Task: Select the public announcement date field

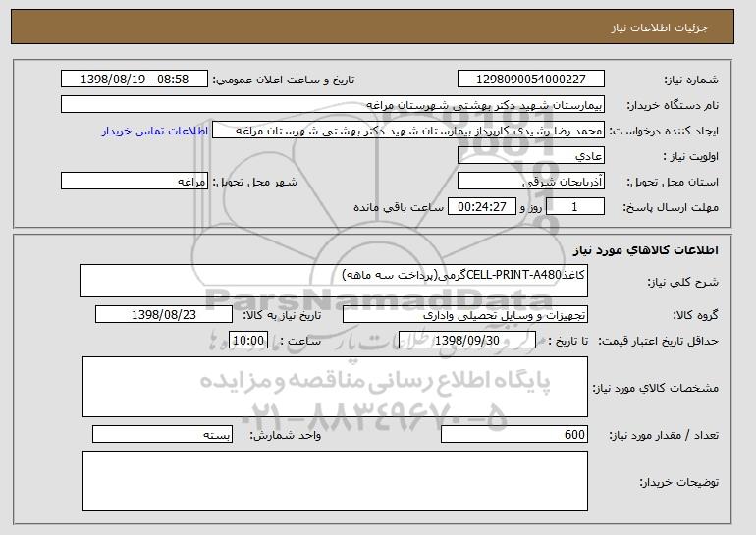Action: (135, 80)
